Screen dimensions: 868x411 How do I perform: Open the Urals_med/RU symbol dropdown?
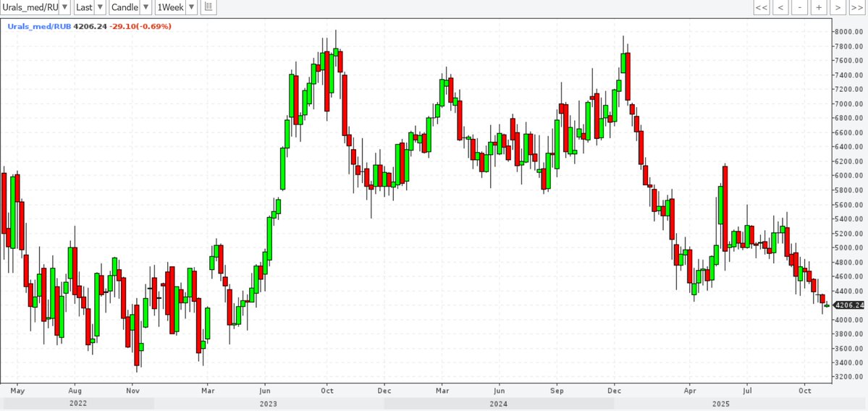coord(35,7)
